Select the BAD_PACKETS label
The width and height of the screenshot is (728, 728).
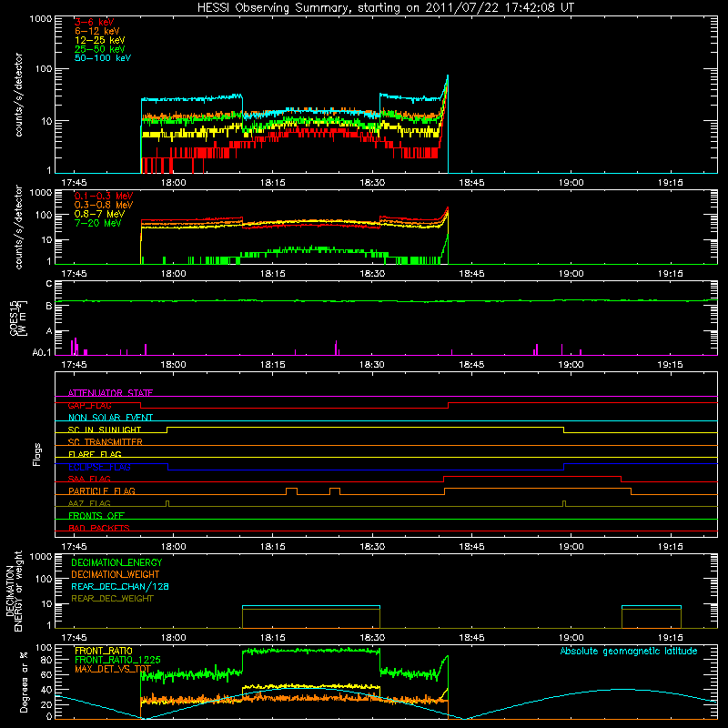[99, 528]
